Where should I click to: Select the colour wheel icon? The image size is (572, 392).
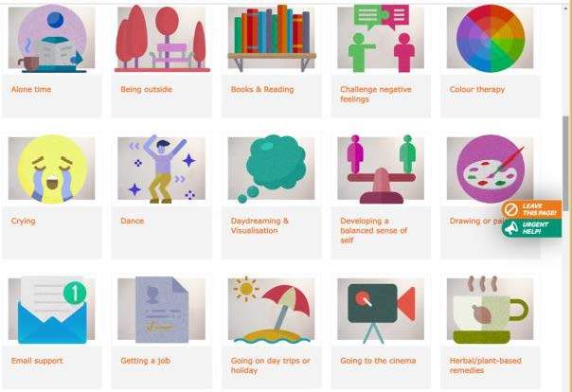point(491,38)
